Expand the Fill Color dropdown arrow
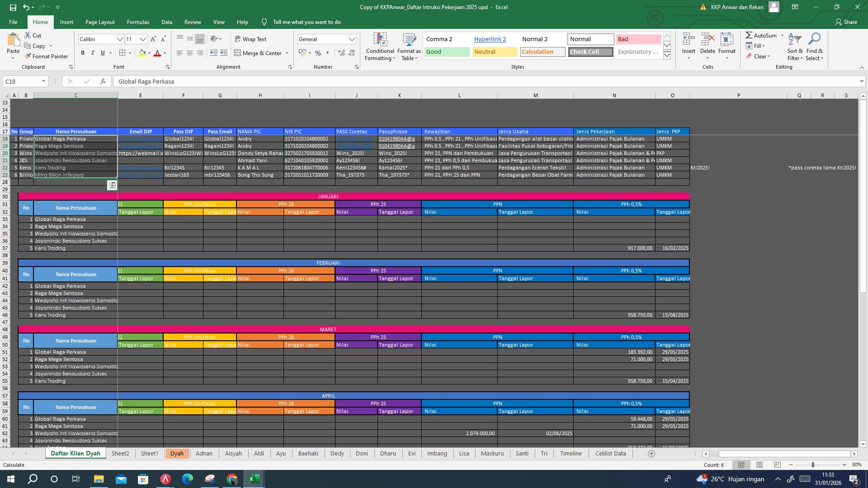 click(x=149, y=53)
